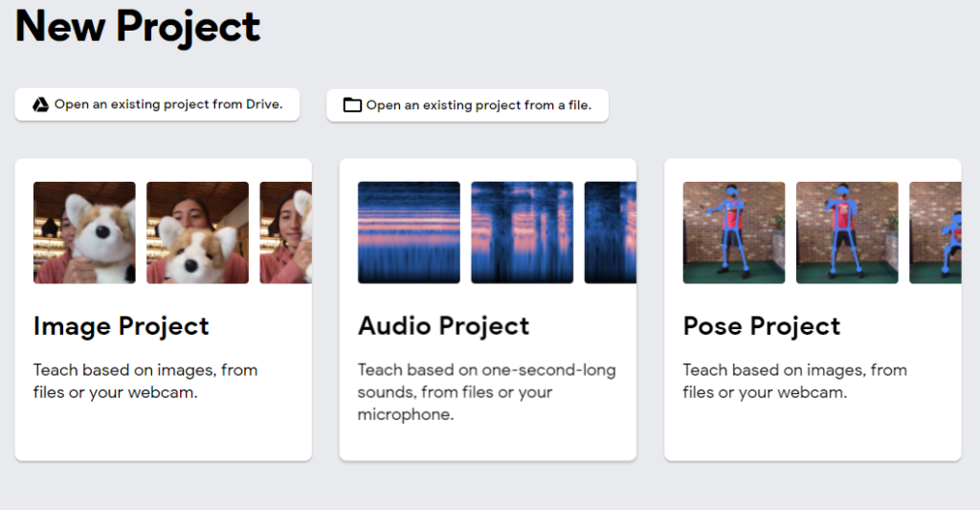Screen dimensions: 980x510
Task: Click the partially visible third spectrogram thumbnail
Action: click(610, 233)
